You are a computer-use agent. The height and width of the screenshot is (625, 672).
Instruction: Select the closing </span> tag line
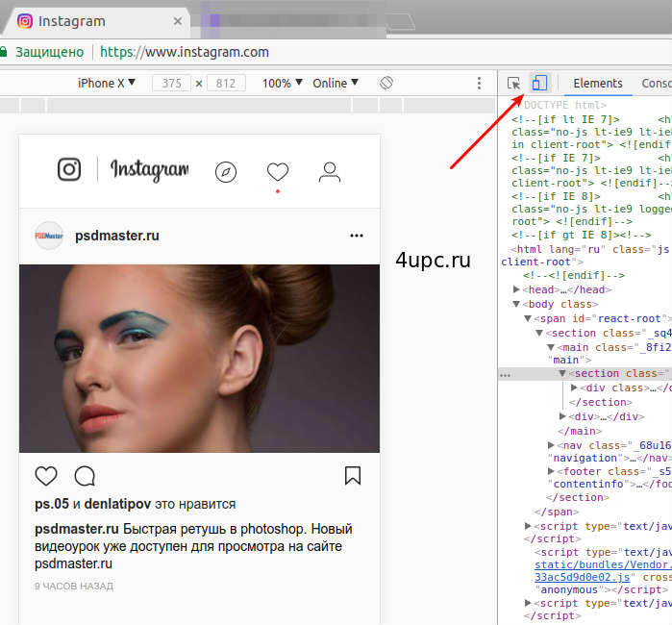point(557,512)
